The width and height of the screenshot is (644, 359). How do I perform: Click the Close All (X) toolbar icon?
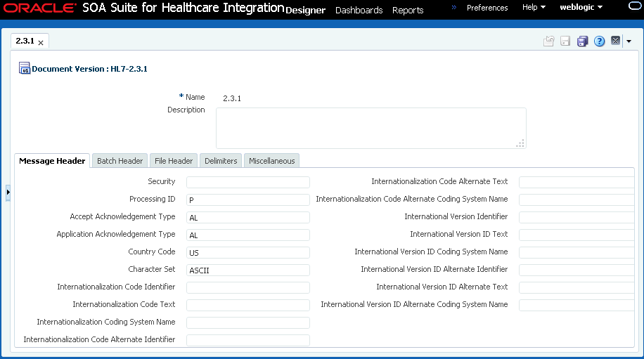point(615,40)
